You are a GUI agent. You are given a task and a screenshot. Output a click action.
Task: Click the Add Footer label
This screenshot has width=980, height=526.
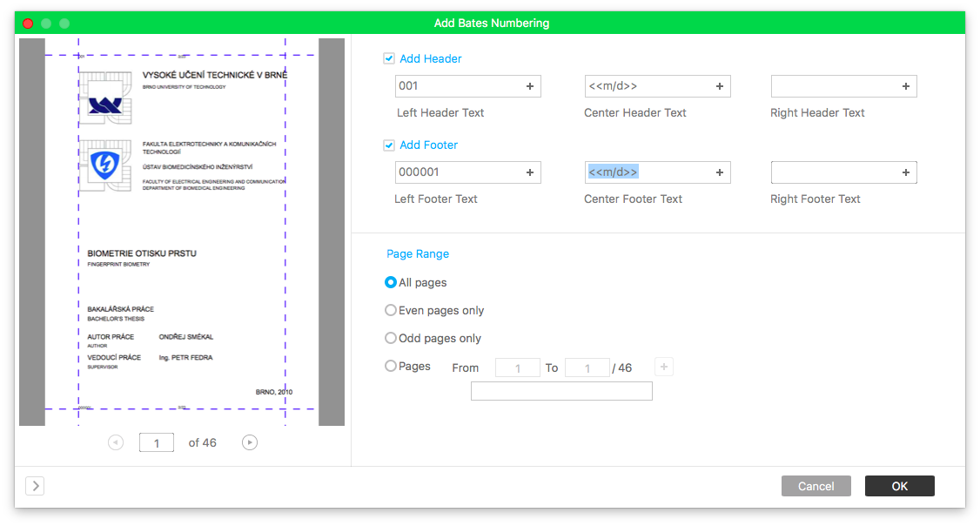point(429,145)
